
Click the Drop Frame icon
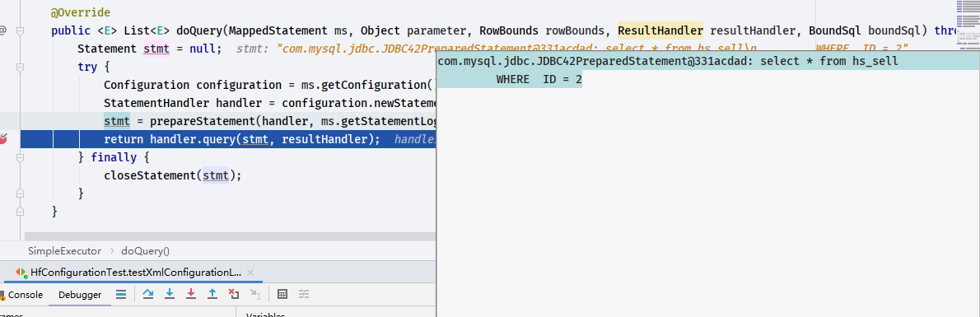(x=234, y=294)
